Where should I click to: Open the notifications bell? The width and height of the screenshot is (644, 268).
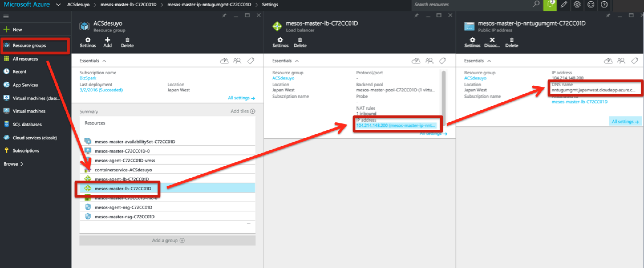click(x=550, y=5)
